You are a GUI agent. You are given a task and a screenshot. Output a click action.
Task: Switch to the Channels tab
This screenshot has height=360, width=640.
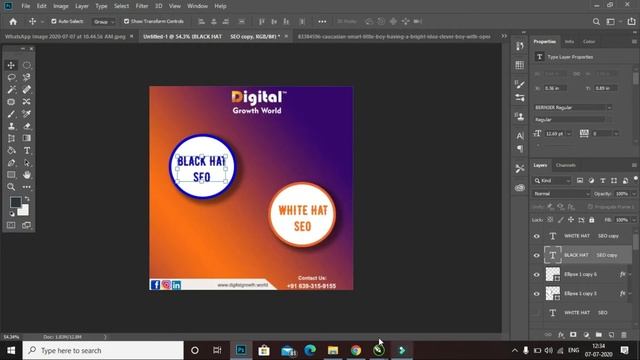click(566, 165)
